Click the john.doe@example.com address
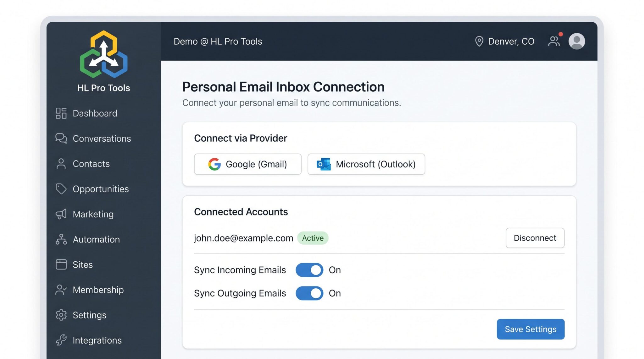 point(244,238)
